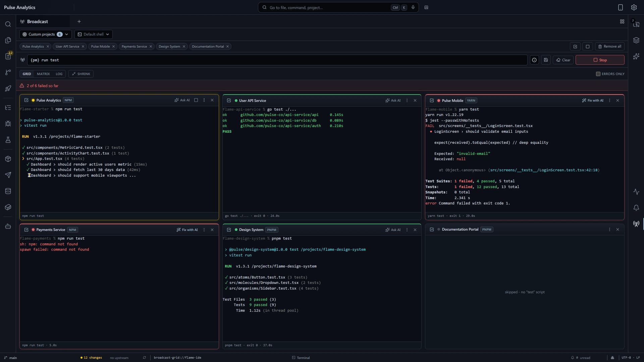Open Design System pane more options
This screenshot has width=644, height=362.
click(407, 230)
